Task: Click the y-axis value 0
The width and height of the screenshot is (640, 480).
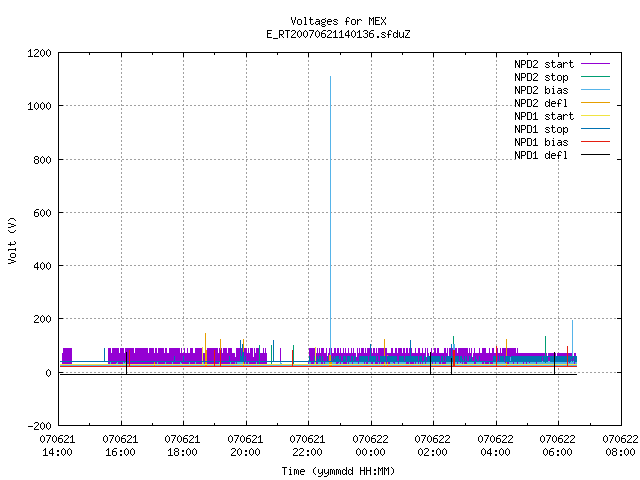Action: 49,373
